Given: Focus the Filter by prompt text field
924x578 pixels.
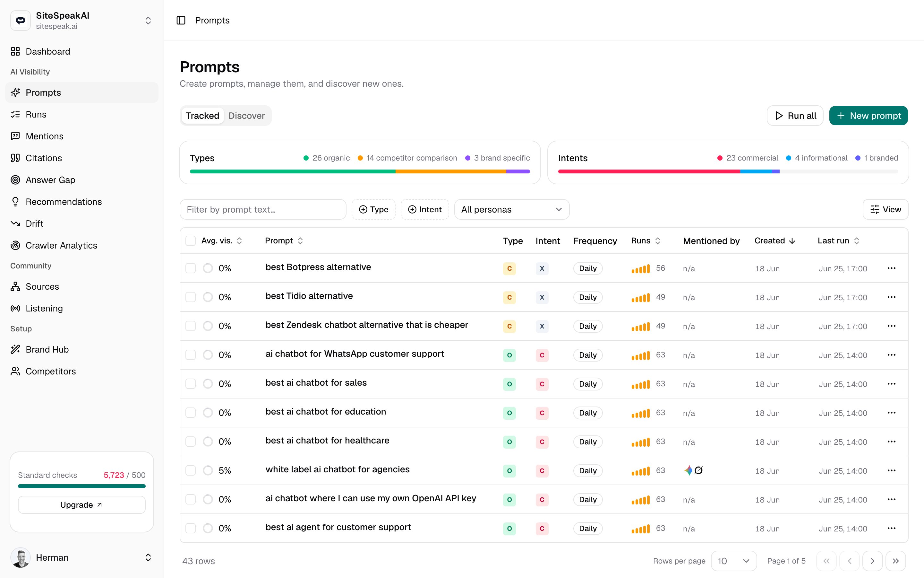Looking at the screenshot, I should (263, 209).
